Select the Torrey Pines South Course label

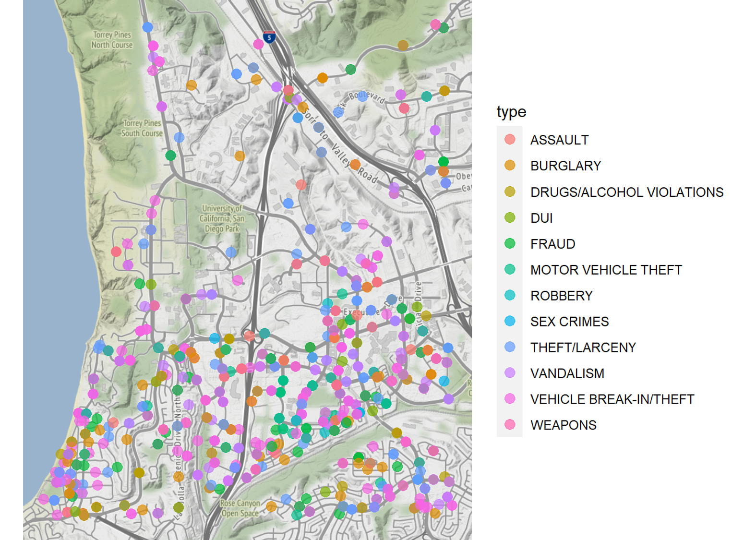[x=142, y=128]
